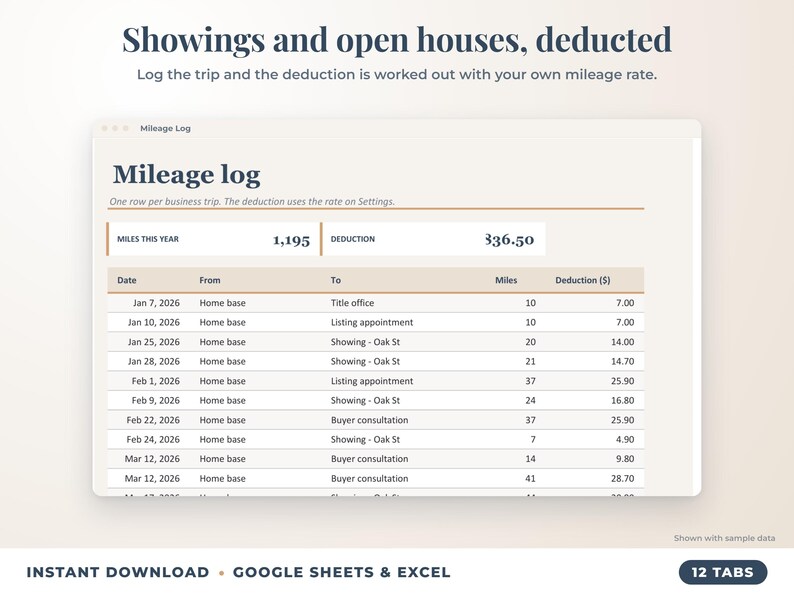This screenshot has height=596, width=794.
Task: Select the Jan 25, 2026 date cell
Action: 153,342
